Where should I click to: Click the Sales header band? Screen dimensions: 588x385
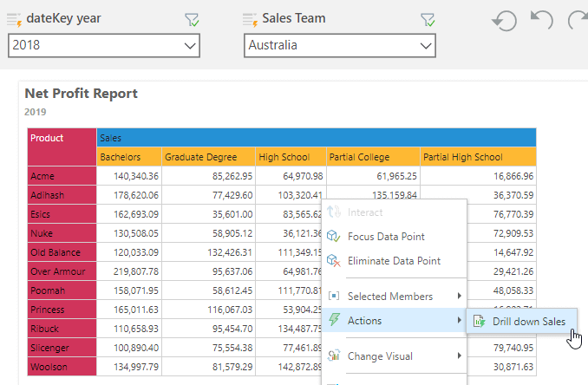coord(317,138)
